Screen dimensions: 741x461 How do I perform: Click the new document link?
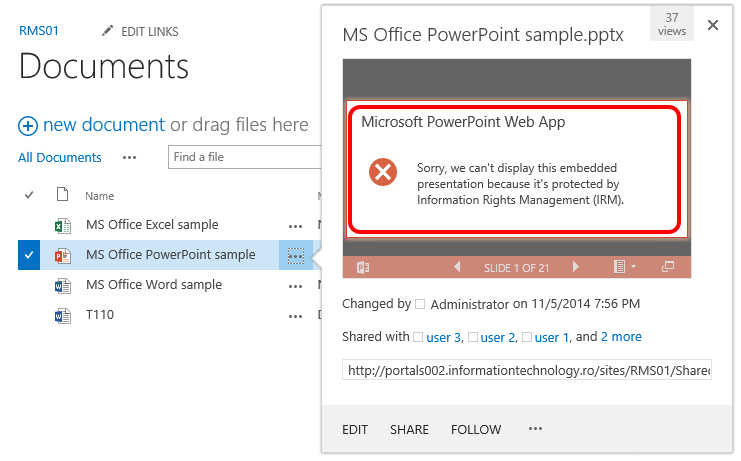pyautogui.click(x=104, y=125)
